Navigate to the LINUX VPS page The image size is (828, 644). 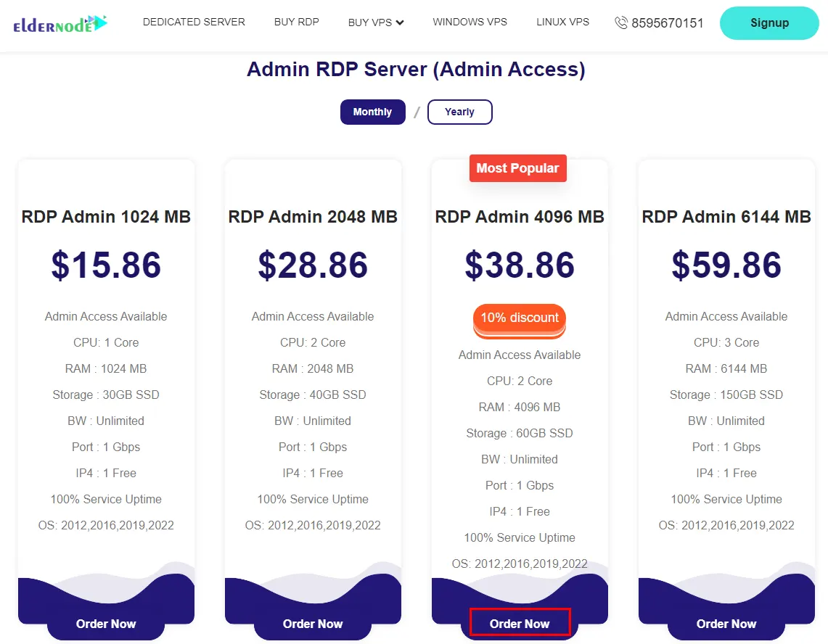562,22
